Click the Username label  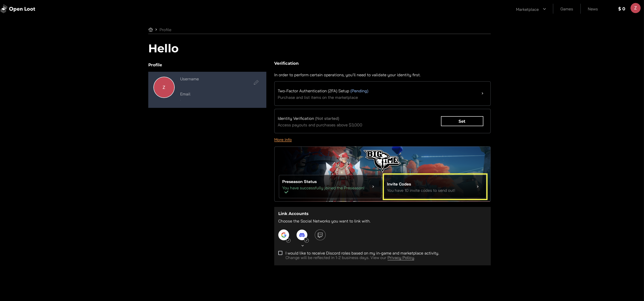pos(189,79)
